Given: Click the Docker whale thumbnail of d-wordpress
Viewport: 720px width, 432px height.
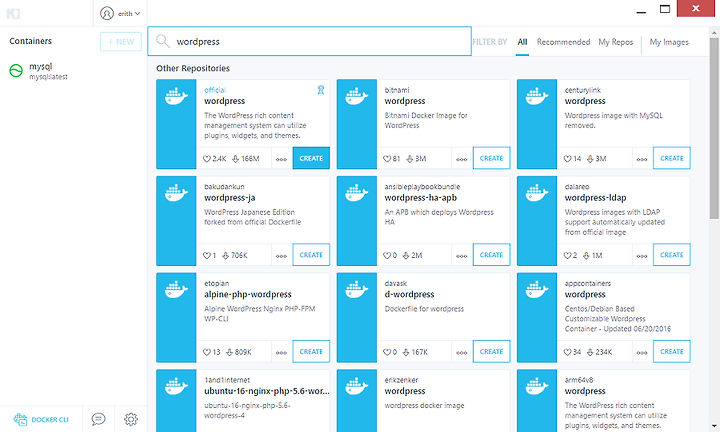Looking at the screenshot, I should click(357, 318).
